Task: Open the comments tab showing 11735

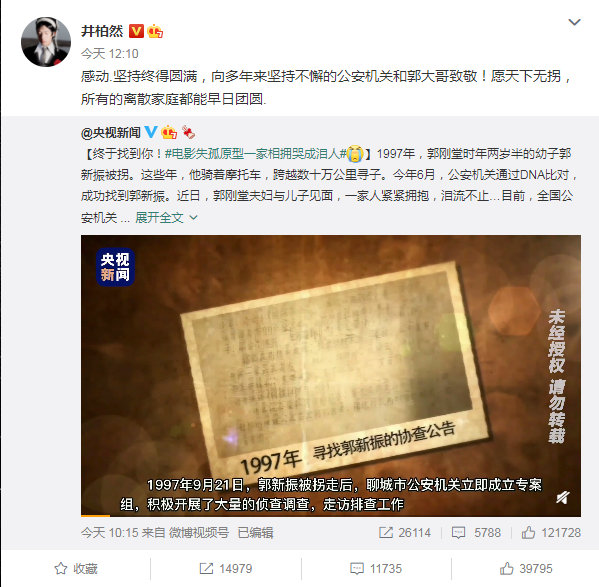Action: (376, 569)
